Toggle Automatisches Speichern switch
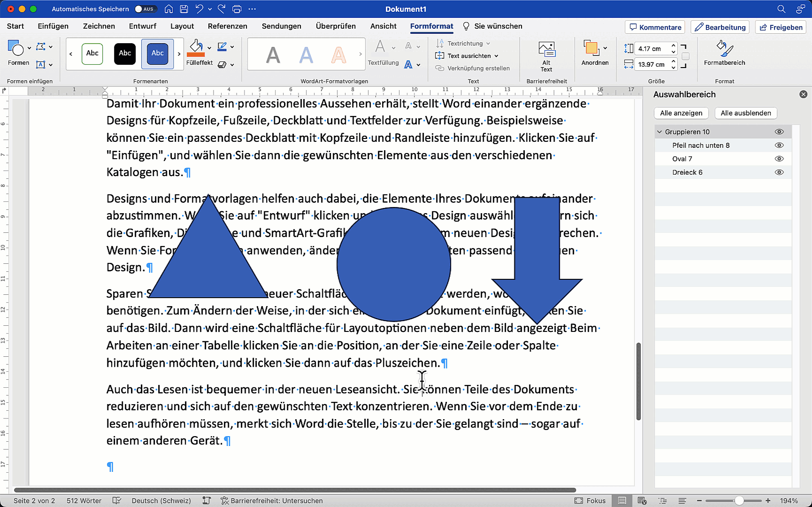 coord(145,9)
